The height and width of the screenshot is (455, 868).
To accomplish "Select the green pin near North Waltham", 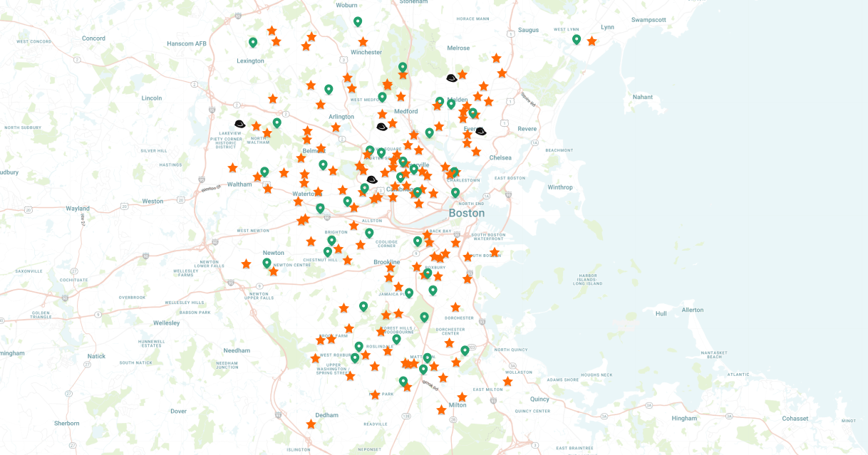I will [277, 122].
